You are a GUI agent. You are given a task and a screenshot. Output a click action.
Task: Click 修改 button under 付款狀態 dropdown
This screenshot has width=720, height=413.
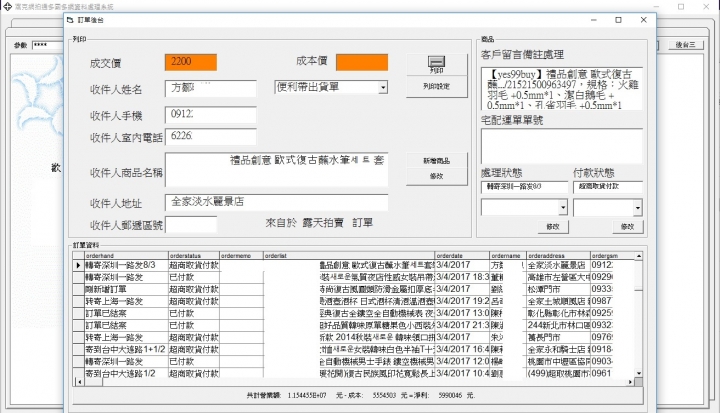tap(627, 226)
